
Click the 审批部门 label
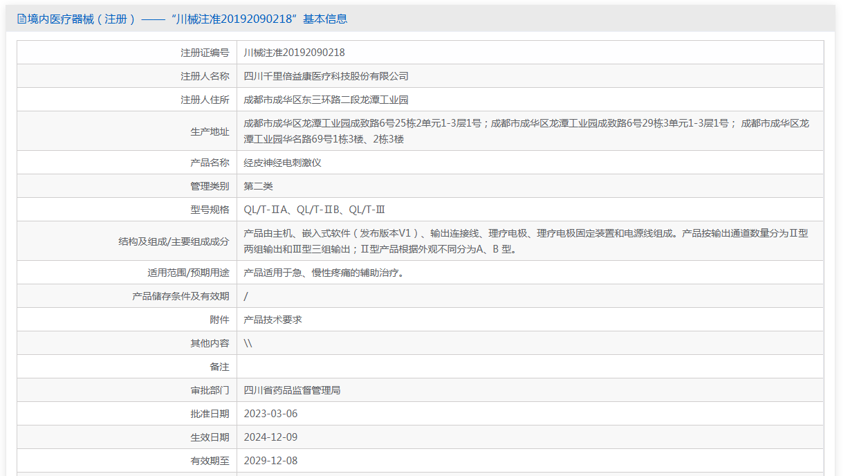[x=210, y=390]
